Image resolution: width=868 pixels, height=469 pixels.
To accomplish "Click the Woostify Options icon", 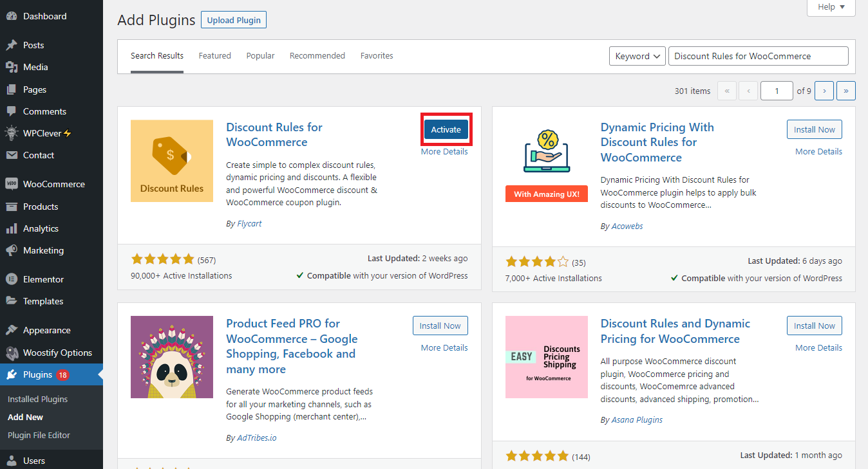I will (12, 353).
